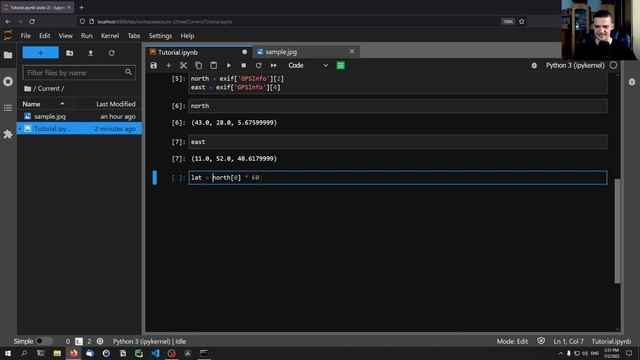
Task: Open the Help menu
Action: [x=187, y=36]
